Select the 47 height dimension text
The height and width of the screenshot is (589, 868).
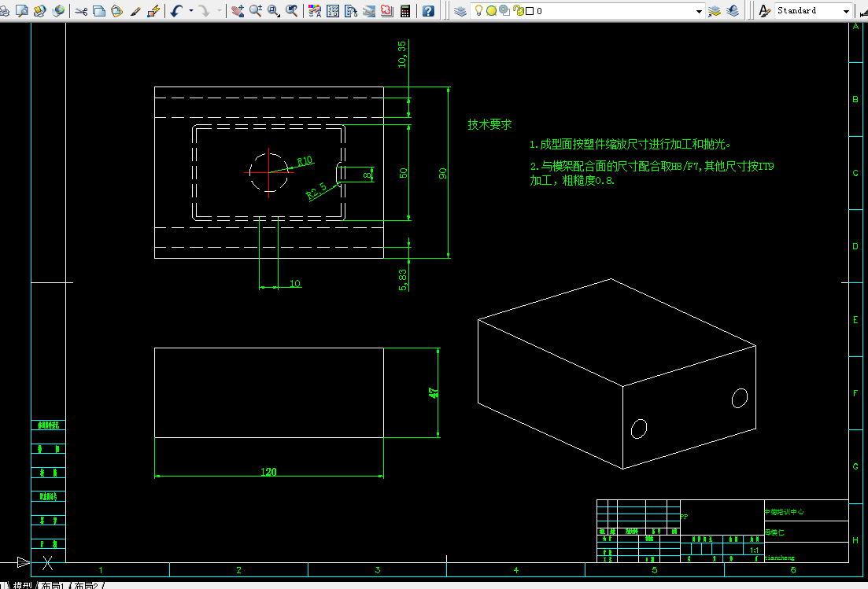click(433, 392)
